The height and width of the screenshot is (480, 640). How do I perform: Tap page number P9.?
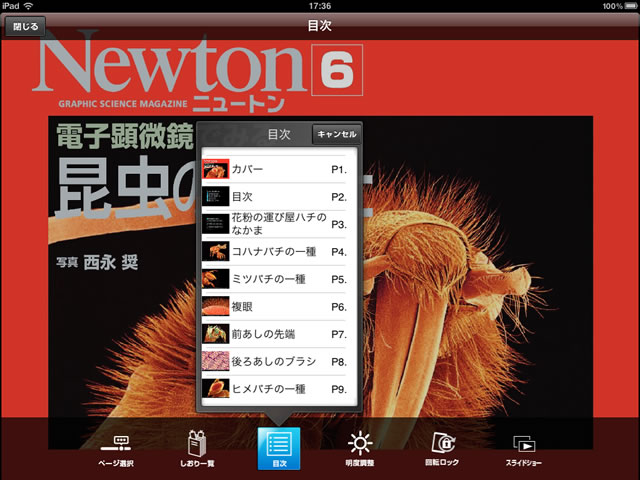[x=339, y=389]
